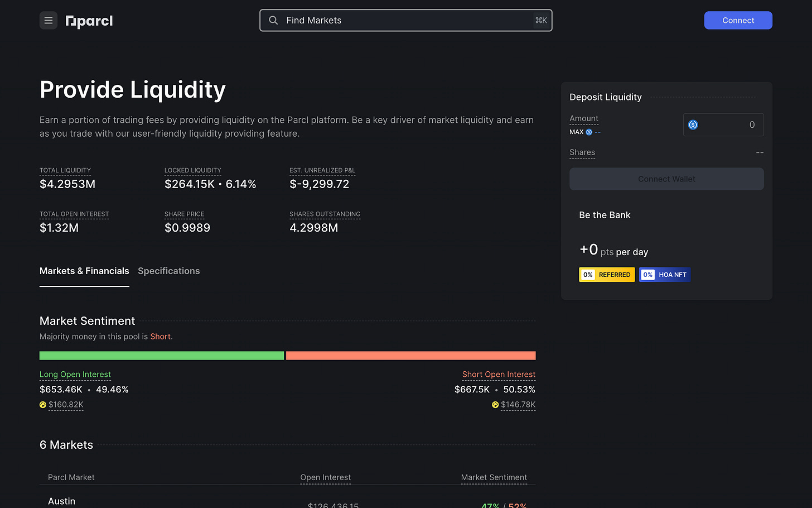Click the green long interest bar

(x=162, y=356)
